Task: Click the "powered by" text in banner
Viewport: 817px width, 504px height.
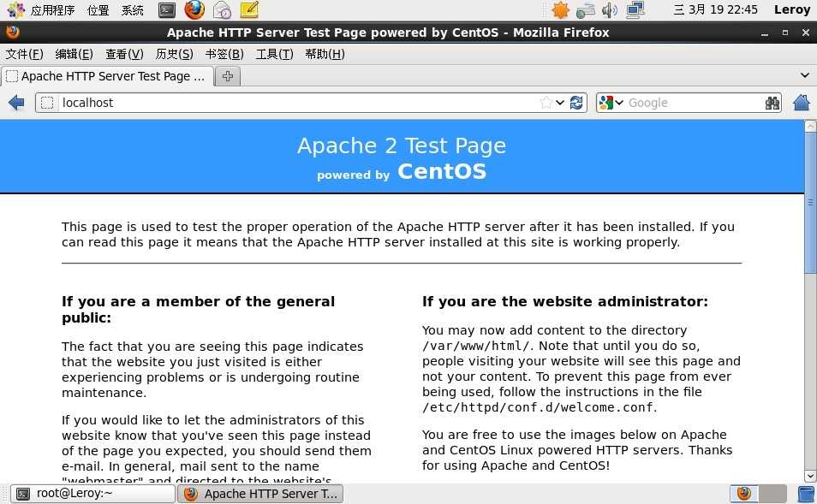Action: pyautogui.click(x=354, y=175)
